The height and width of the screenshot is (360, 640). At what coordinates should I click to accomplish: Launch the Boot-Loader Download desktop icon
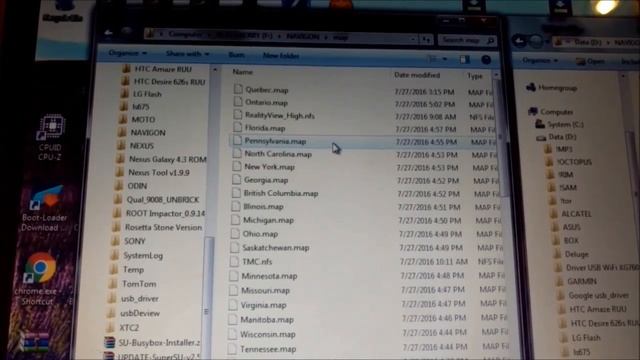click(x=45, y=208)
